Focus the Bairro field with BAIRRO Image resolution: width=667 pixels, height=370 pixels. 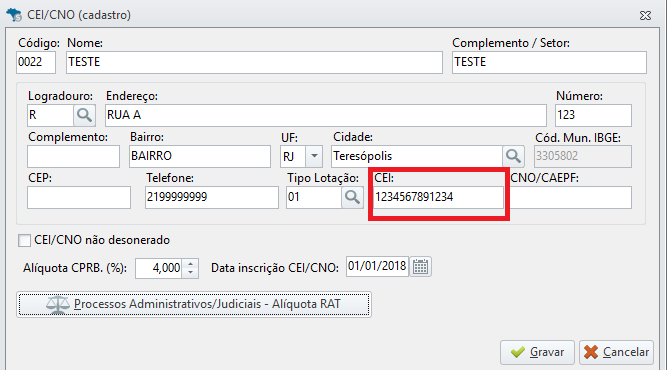(200, 157)
